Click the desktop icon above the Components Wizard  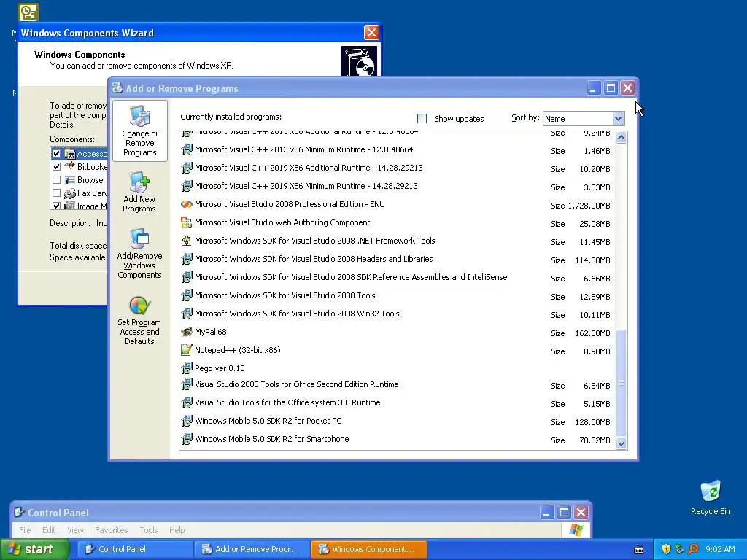coord(28,12)
